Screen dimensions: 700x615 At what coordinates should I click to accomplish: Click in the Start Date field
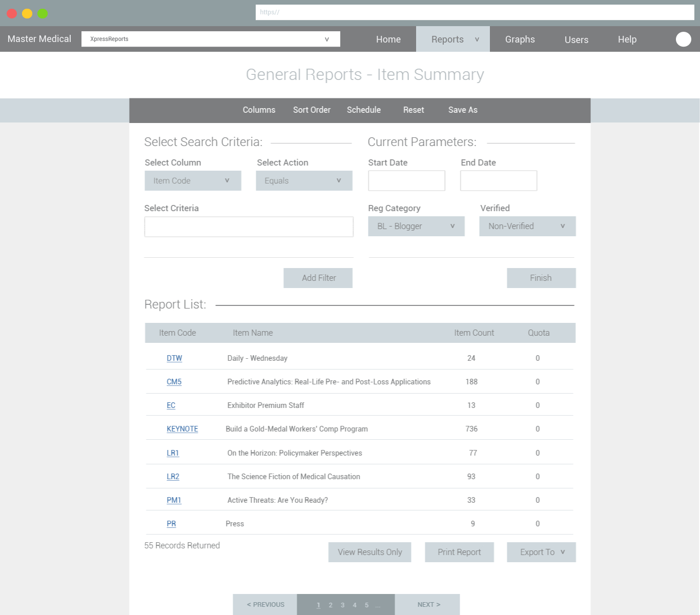[x=406, y=180]
